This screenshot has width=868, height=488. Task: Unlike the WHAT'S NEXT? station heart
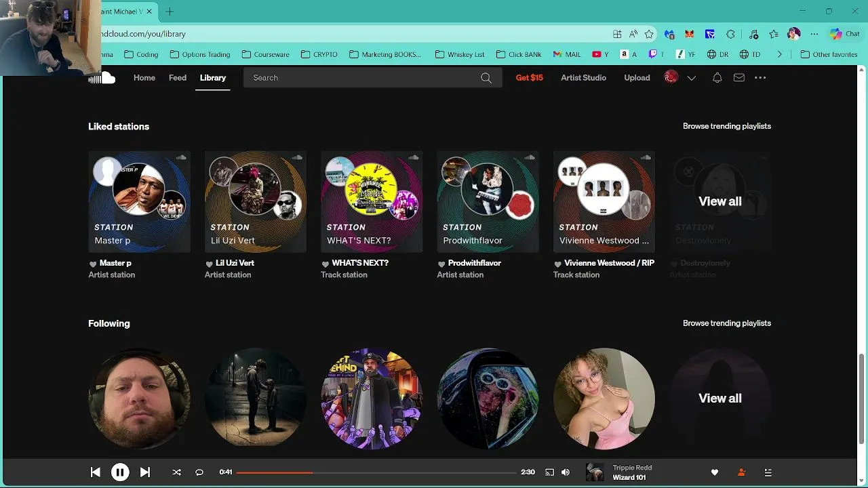coord(325,264)
